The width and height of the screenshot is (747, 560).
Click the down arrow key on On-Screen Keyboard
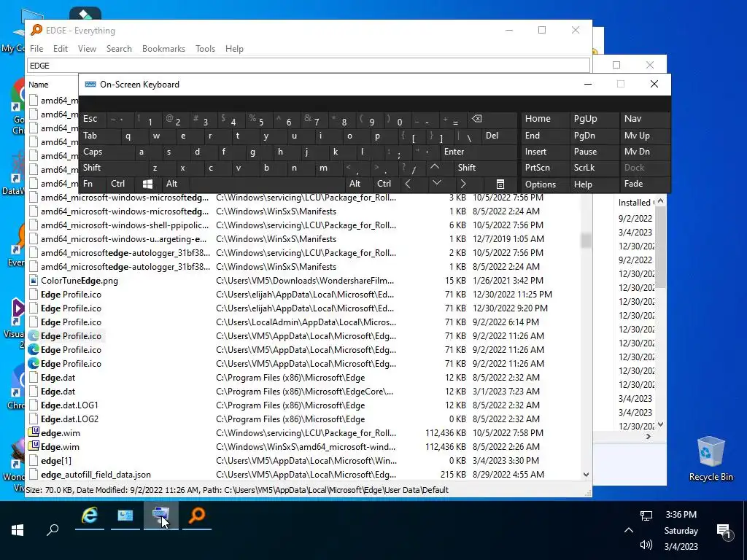coord(436,183)
